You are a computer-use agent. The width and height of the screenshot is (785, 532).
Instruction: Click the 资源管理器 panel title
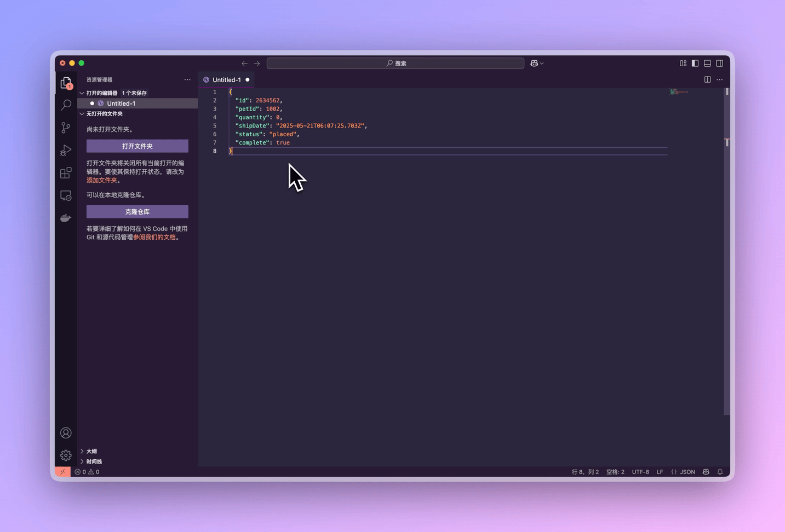(x=99, y=80)
